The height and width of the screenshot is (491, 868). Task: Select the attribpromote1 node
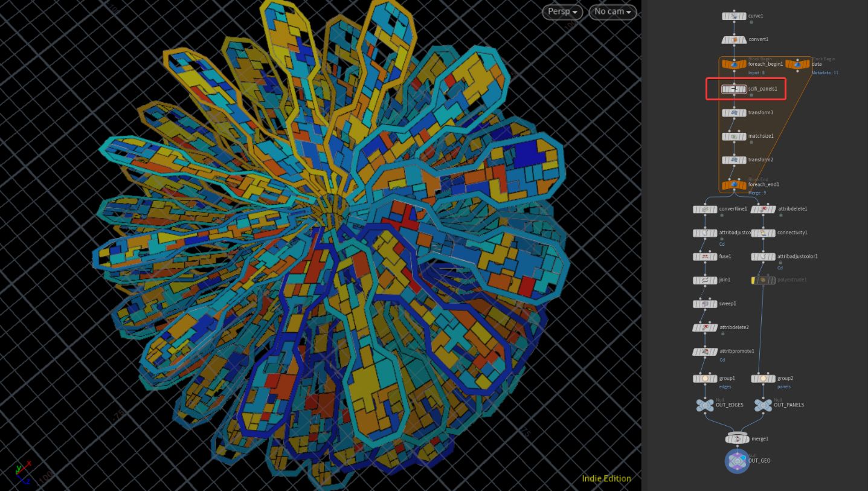(x=705, y=351)
